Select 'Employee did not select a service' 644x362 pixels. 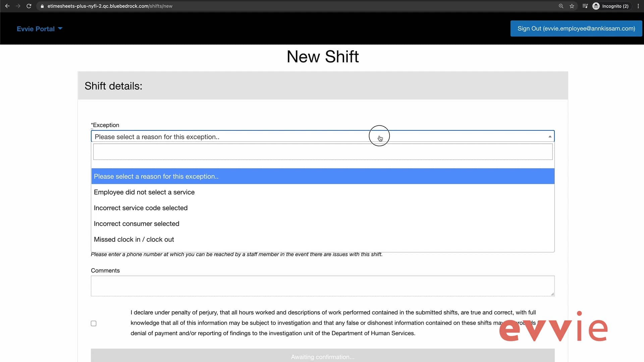pos(144,192)
